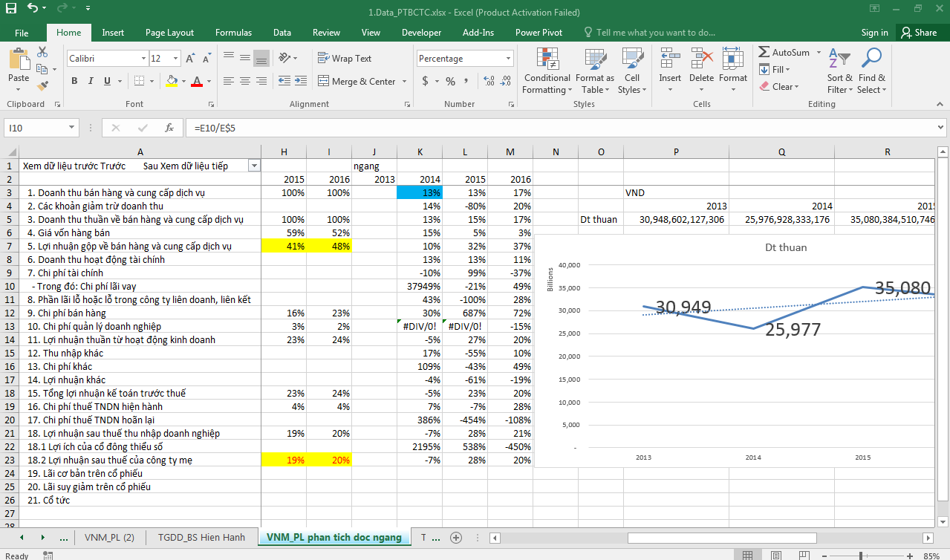Open Format as Table gallery
The height and width of the screenshot is (560, 950).
594,71
